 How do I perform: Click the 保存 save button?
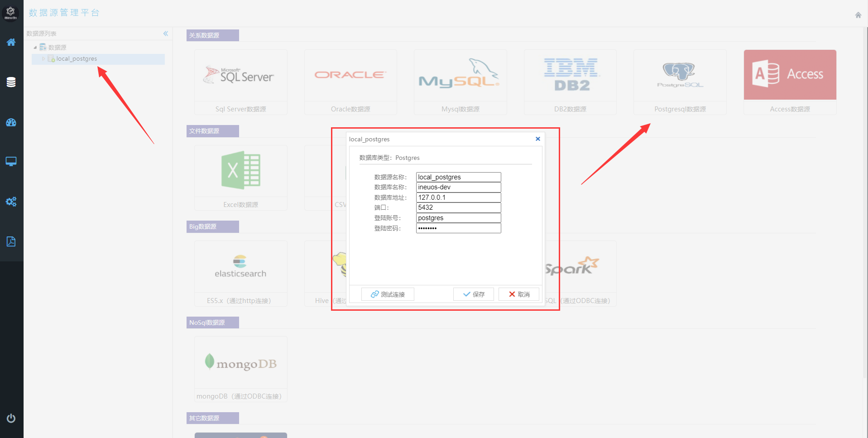[474, 294]
